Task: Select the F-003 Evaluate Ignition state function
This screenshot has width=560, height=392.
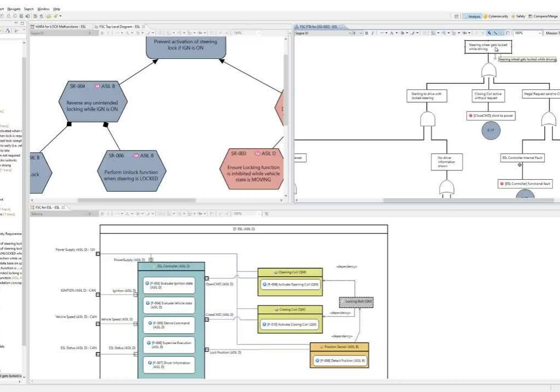Action: [169, 285]
